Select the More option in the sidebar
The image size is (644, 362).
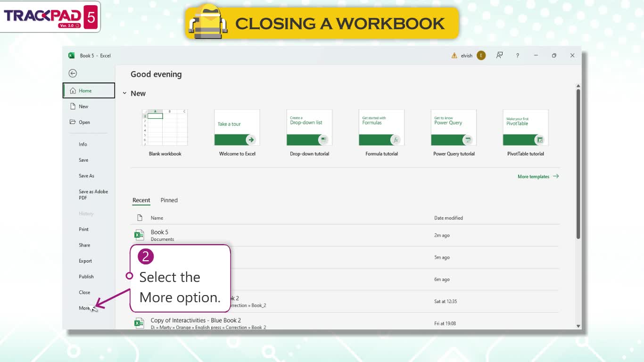click(x=85, y=308)
